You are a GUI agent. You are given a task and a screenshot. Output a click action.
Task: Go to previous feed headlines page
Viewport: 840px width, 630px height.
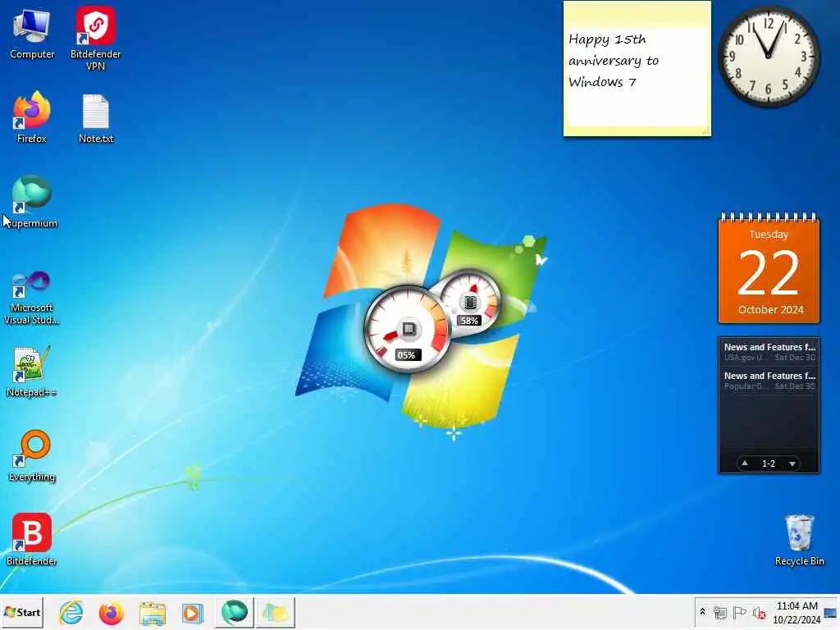[745, 463]
